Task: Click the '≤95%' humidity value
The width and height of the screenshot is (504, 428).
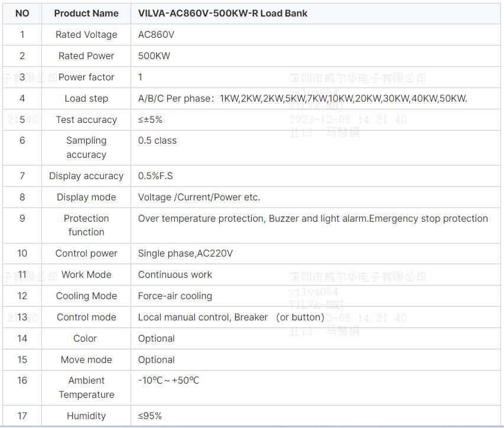Action: click(x=150, y=416)
